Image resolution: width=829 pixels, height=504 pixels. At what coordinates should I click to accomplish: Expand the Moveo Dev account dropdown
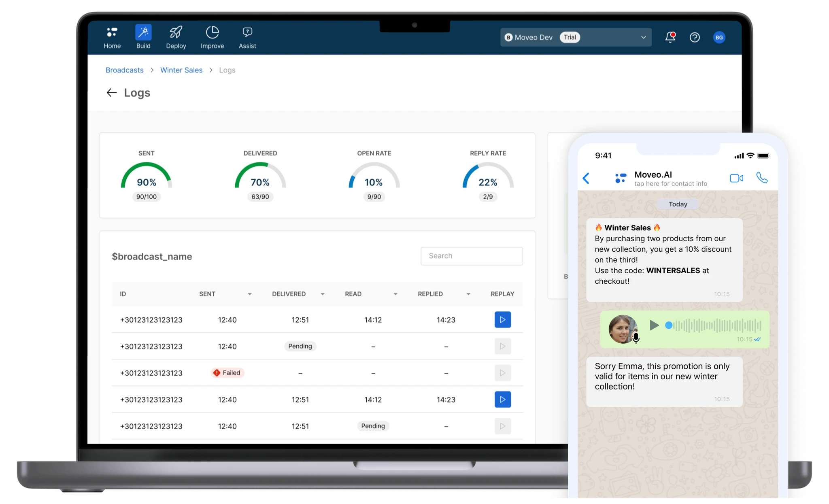tap(643, 37)
